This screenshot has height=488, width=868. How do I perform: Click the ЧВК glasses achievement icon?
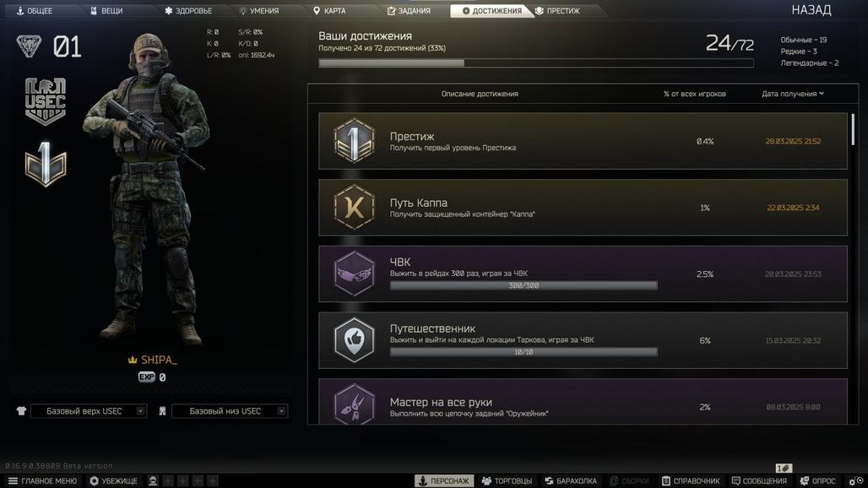[x=355, y=274]
